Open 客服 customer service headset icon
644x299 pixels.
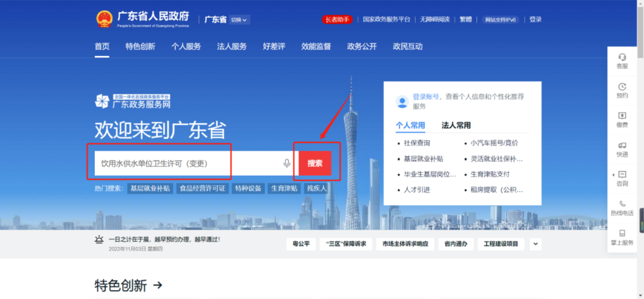622,57
